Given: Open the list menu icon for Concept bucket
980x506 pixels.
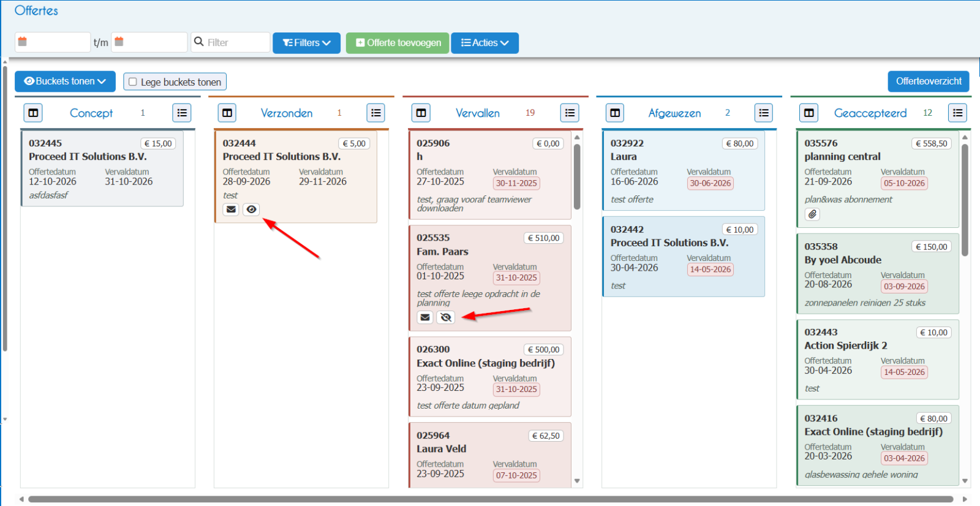Looking at the screenshot, I should click(182, 113).
